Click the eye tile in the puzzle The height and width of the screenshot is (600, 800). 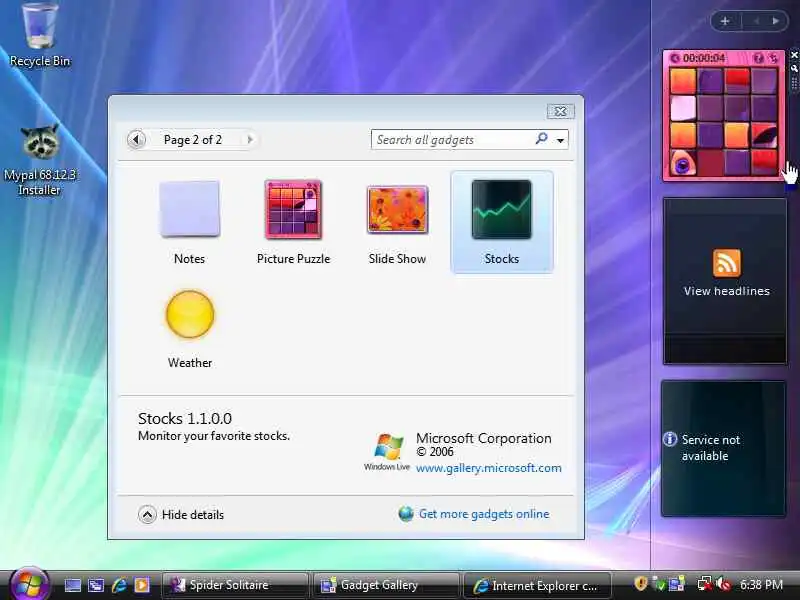coord(682,163)
